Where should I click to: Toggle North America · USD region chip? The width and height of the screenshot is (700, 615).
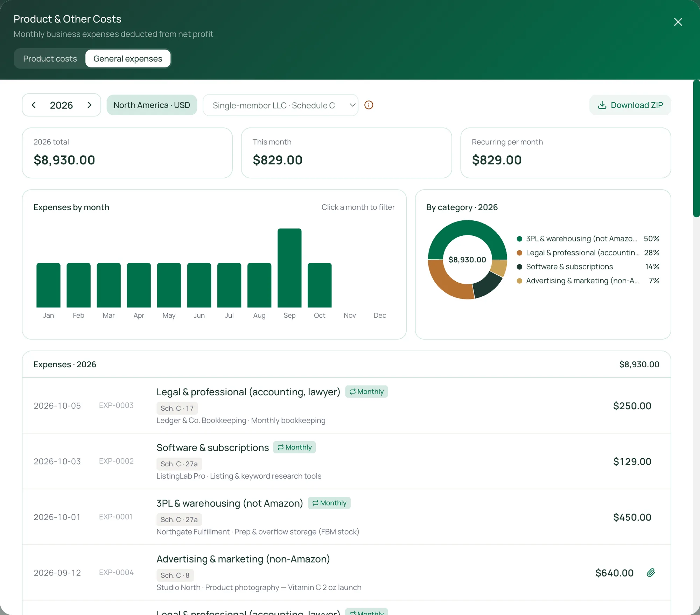[x=152, y=105]
